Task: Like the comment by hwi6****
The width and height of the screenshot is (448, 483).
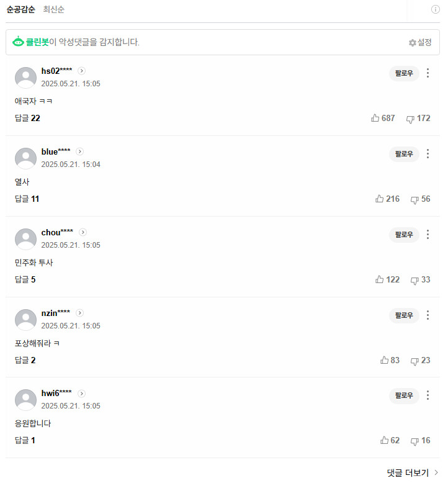Action: (x=384, y=440)
